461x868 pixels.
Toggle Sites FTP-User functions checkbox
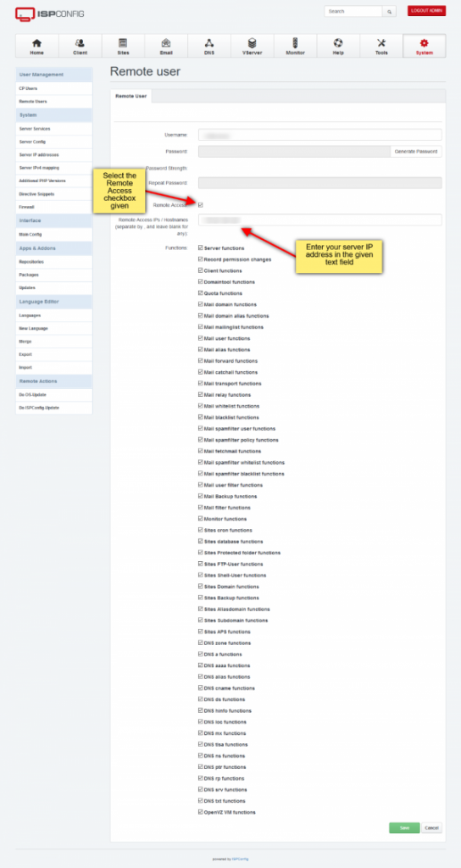coord(200,564)
